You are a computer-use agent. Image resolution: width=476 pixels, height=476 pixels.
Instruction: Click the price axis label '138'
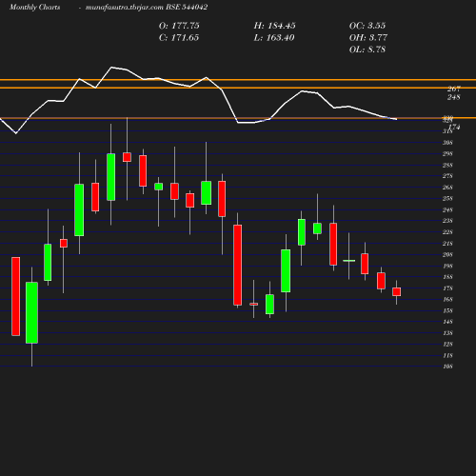447,333
